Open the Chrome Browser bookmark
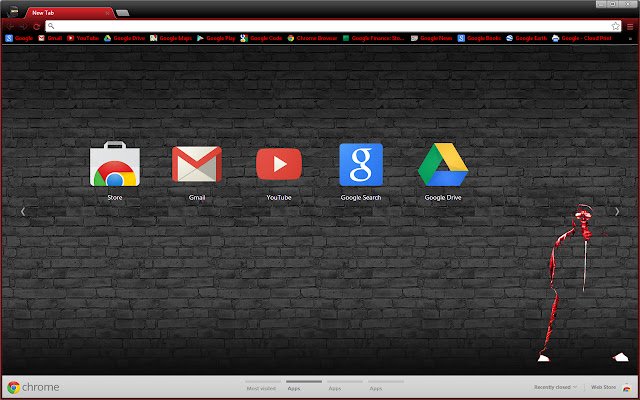Viewport: 640px width, 400px height. tap(312, 38)
